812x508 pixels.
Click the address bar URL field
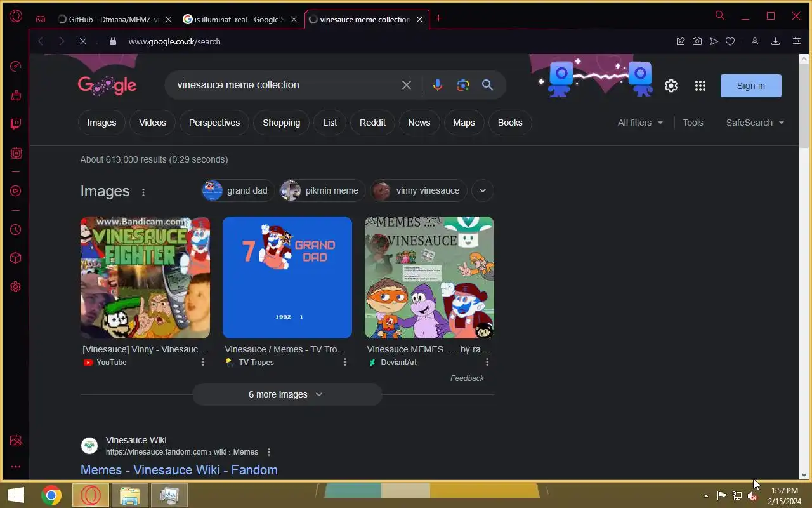tap(393, 41)
